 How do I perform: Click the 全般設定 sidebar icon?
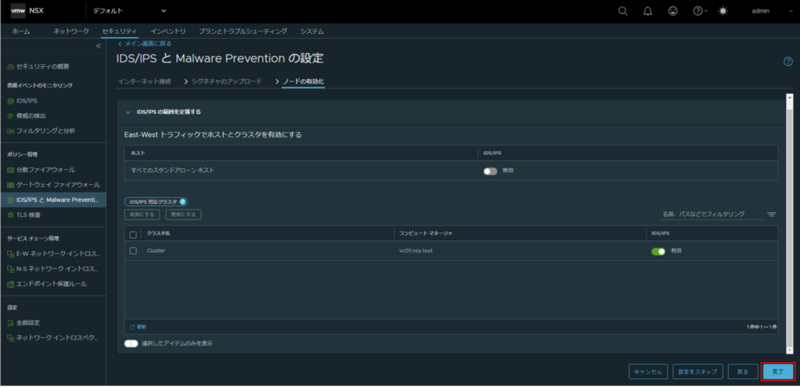tap(10, 323)
